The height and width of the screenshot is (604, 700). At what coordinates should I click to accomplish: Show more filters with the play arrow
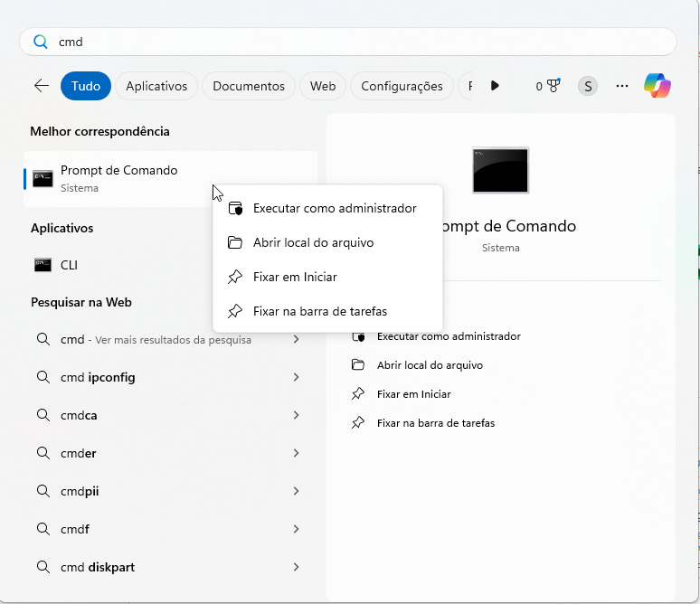tap(495, 85)
